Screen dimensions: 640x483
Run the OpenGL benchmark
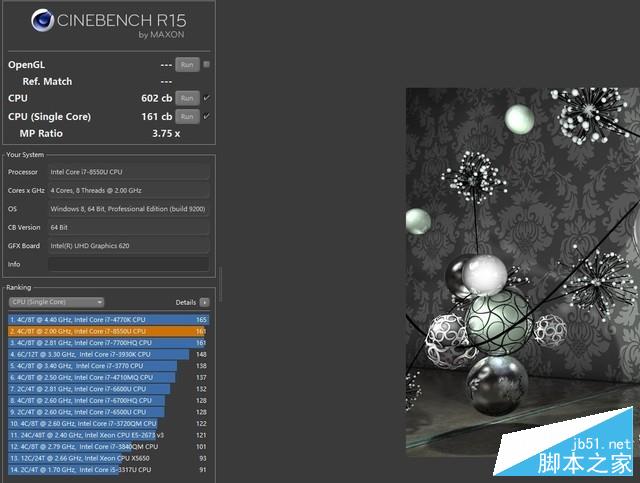[x=187, y=65]
